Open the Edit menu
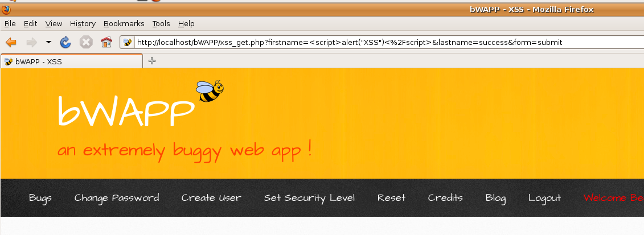 click(30, 24)
